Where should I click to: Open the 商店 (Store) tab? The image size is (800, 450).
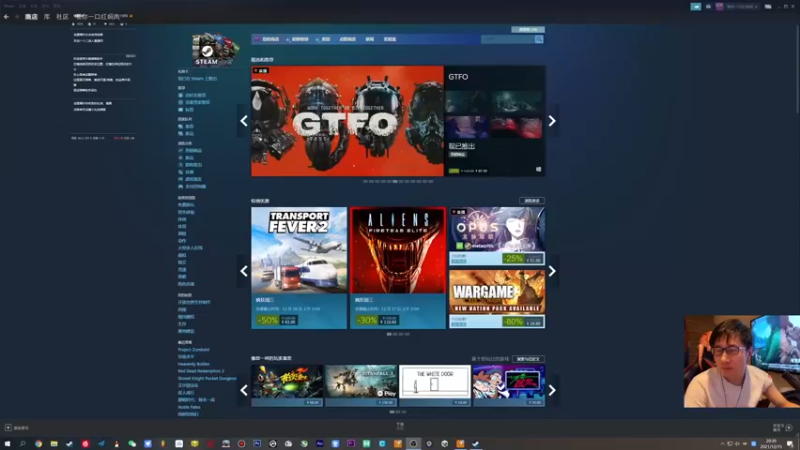[31, 17]
